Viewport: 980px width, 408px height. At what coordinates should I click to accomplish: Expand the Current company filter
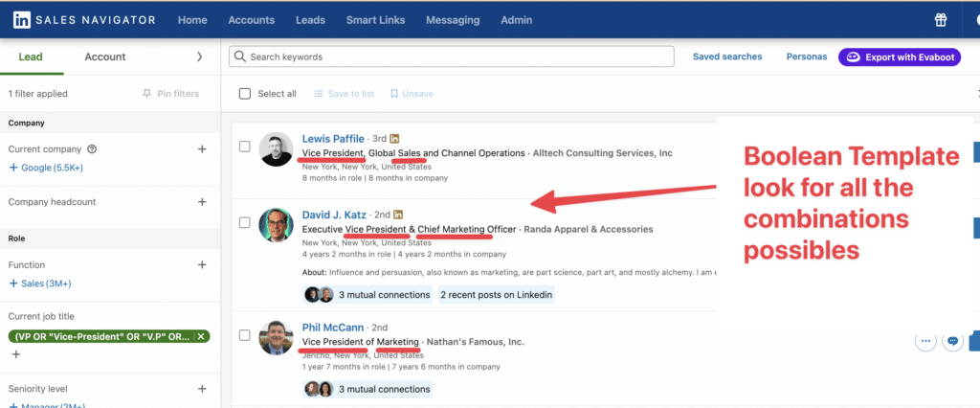coord(202,149)
